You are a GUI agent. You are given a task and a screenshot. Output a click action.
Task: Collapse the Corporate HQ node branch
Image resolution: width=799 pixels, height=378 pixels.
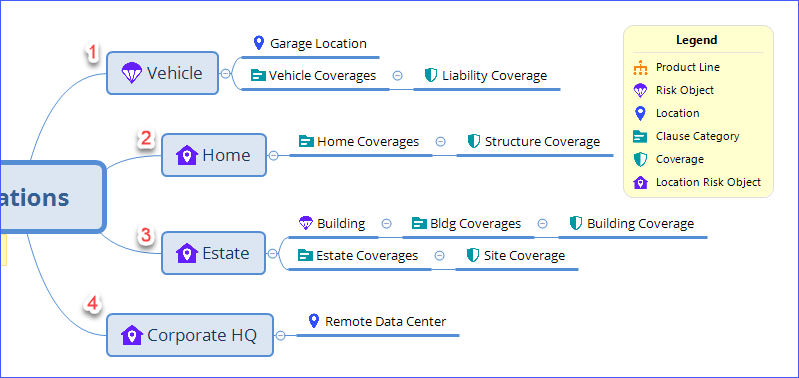[280, 335]
